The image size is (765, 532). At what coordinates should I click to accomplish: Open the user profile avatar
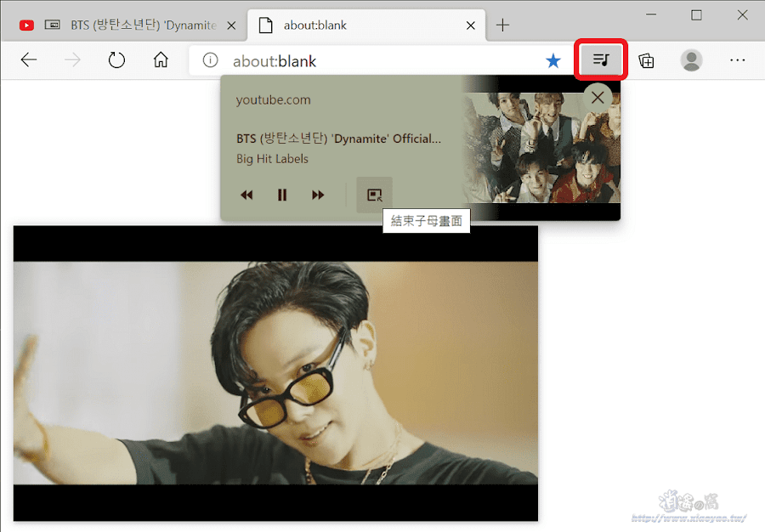coord(691,60)
